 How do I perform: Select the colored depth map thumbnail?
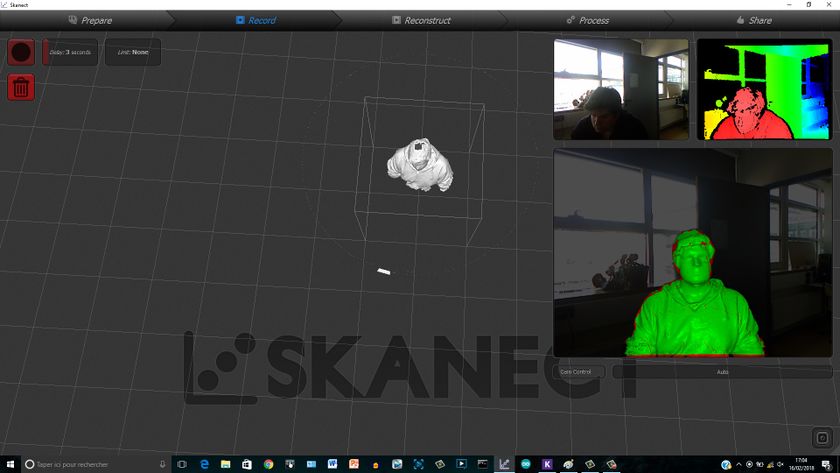coord(764,89)
